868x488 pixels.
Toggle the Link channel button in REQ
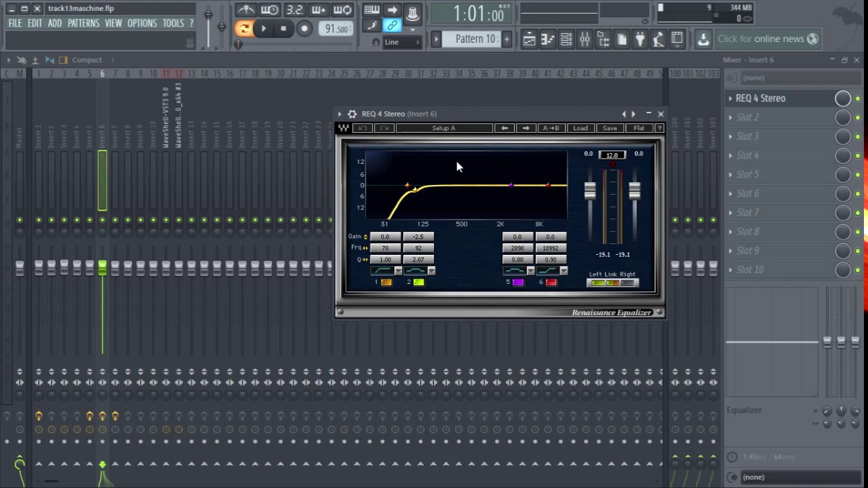pyautogui.click(x=612, y=283)
